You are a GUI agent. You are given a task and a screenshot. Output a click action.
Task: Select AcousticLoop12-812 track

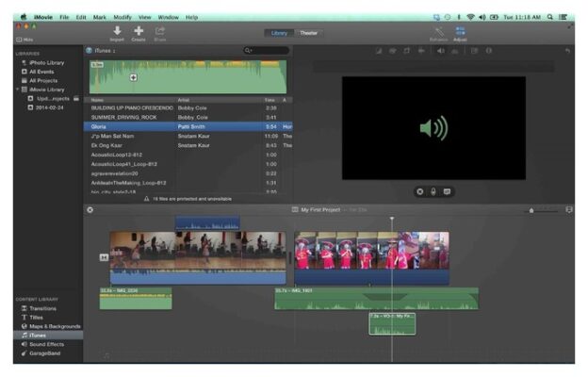pyautogui.click(x=188, y=155)
